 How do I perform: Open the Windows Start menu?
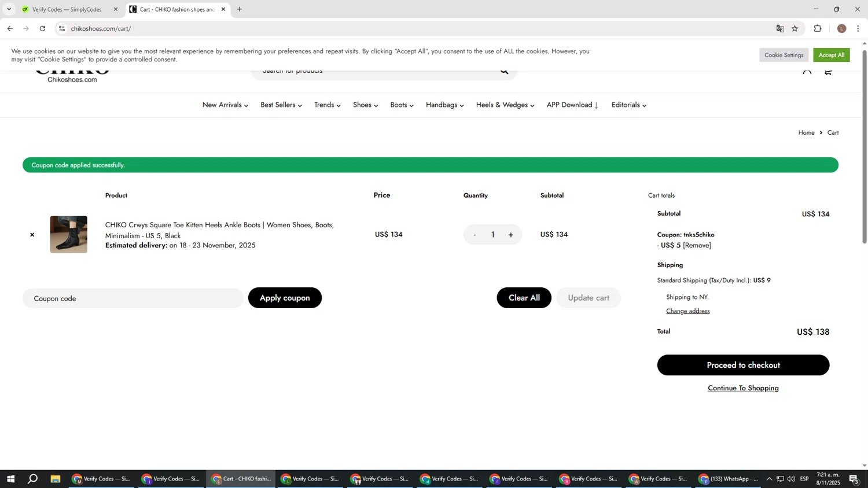[10, 479]
